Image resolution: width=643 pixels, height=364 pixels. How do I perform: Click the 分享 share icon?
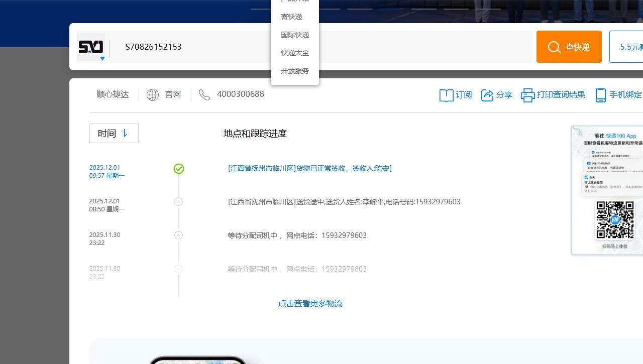[487, 95]
